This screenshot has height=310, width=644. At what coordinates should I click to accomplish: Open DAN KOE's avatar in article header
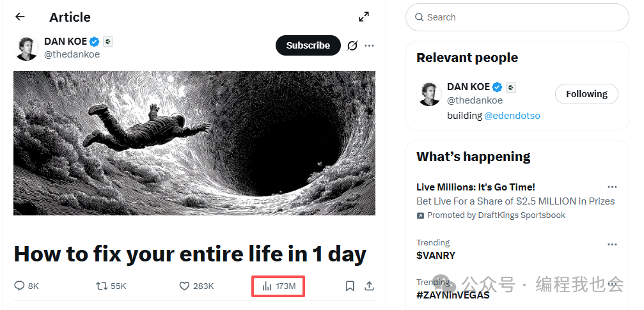coord(27,48)
